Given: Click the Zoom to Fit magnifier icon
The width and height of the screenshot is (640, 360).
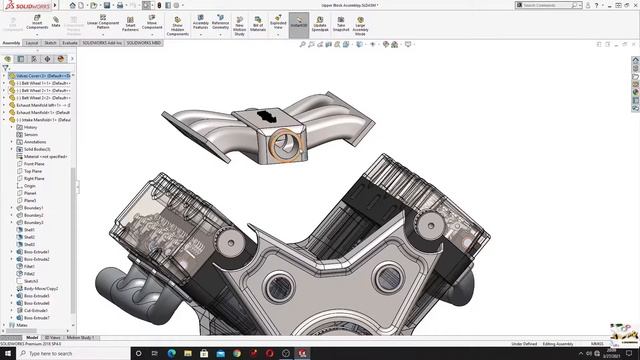Looking at the screenshot, I should 302,44.
